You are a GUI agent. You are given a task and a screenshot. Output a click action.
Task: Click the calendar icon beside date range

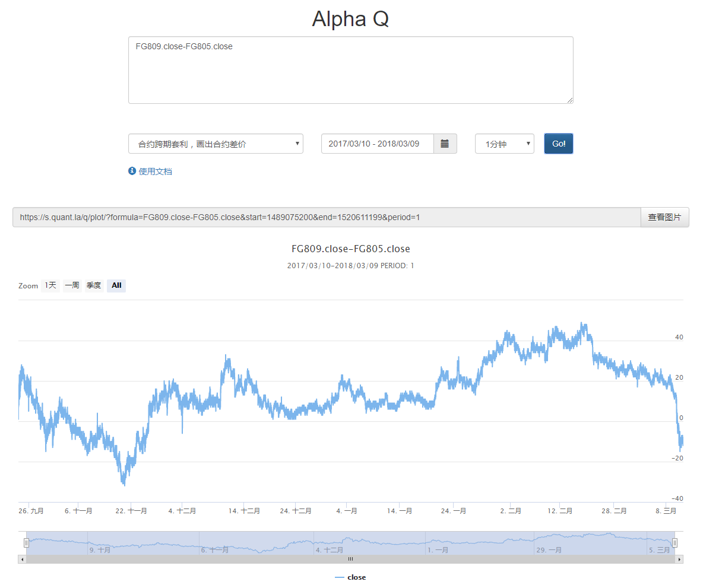click(445, 144)
